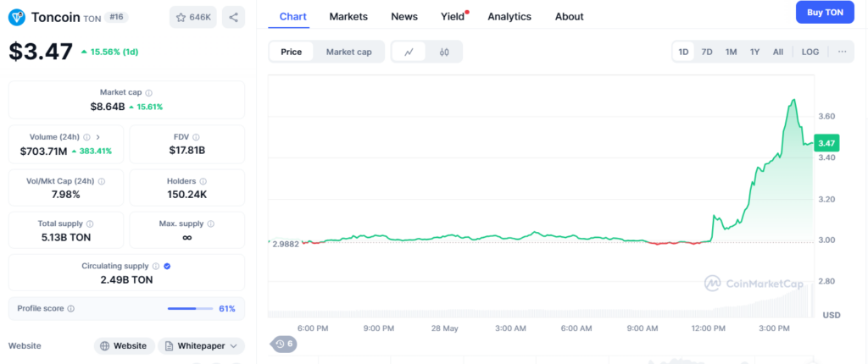
Task: Open the About tab
Action: tap(569, 17)
